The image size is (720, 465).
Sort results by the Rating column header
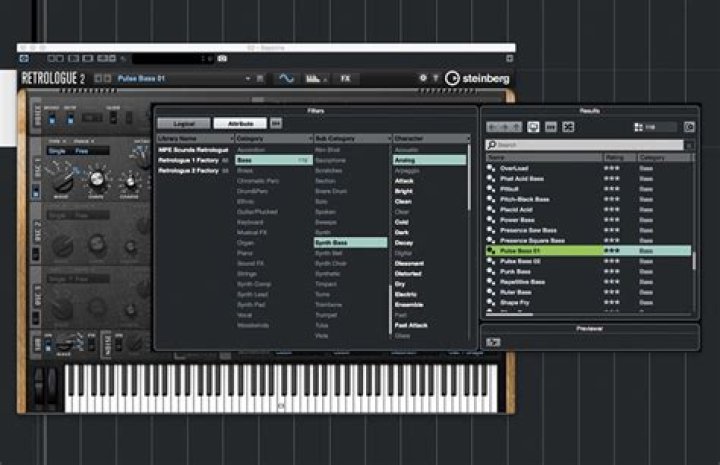[619, 157]
